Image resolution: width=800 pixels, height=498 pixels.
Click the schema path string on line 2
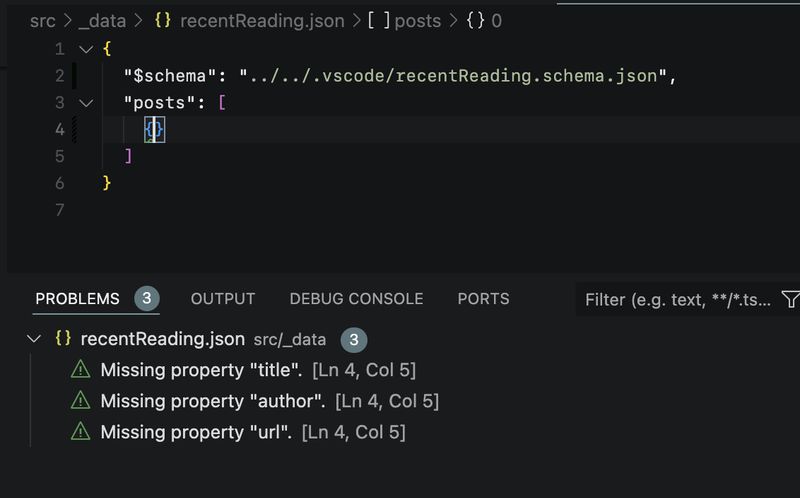(x=453, y=76)
